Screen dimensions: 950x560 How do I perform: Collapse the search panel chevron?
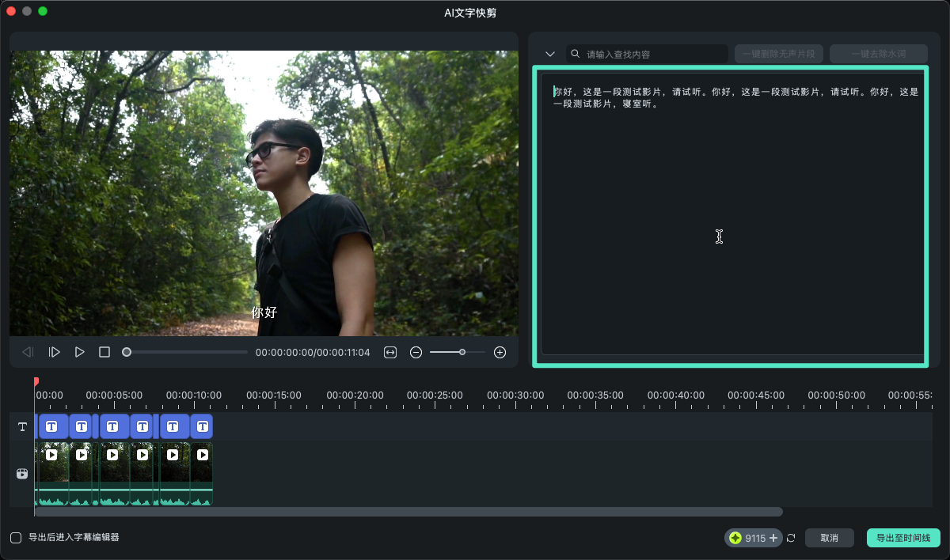[550, 54]
